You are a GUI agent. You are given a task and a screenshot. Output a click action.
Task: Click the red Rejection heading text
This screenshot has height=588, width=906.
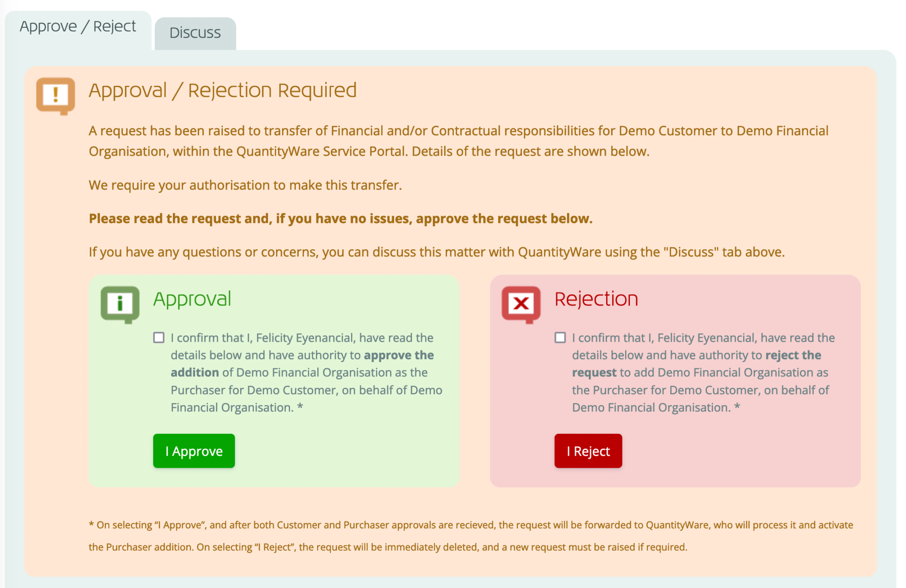[x=596, y=299]
